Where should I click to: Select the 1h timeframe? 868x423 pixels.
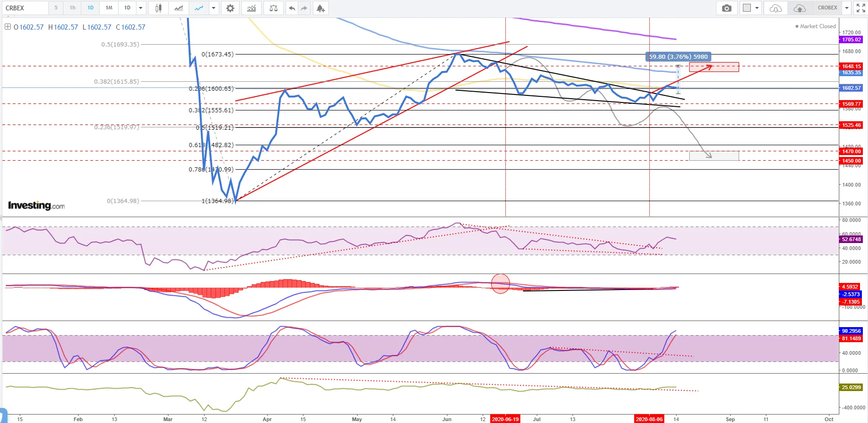click(x=72, y=8)
